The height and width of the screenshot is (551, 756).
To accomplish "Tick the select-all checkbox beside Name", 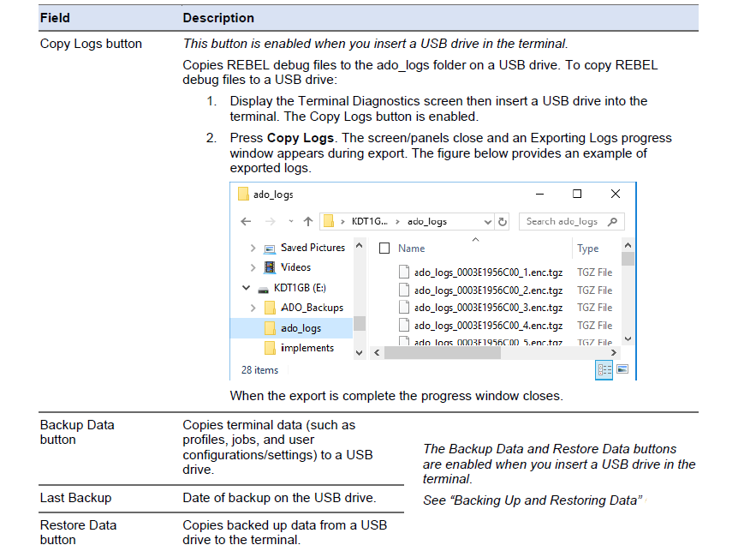I will (384, 248).
